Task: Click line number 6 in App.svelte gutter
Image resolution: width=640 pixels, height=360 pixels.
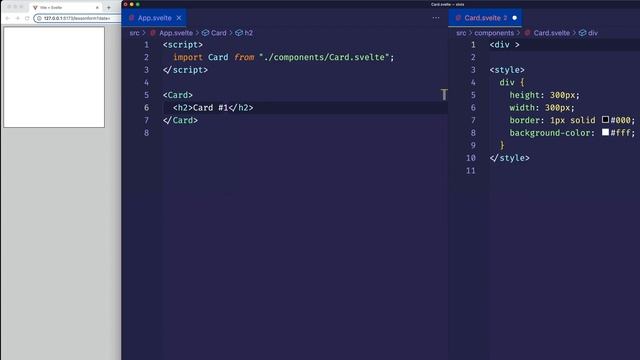Action: [146, 108]
